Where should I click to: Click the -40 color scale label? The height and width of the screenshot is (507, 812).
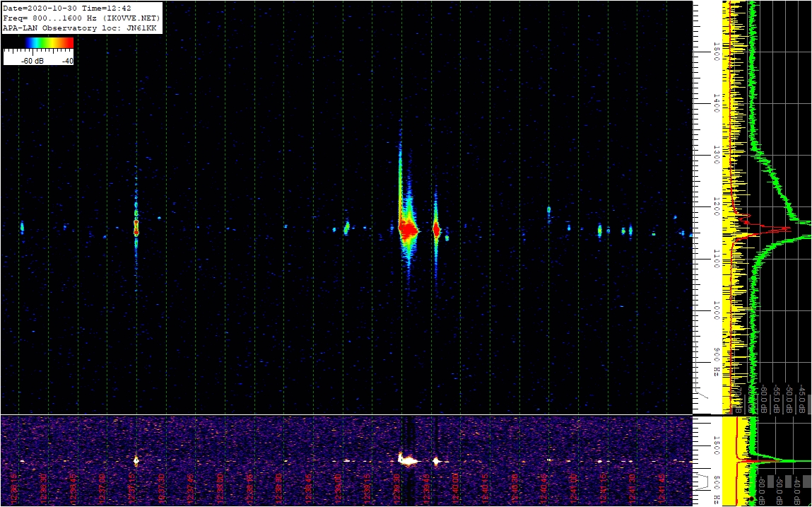point(68,61)
